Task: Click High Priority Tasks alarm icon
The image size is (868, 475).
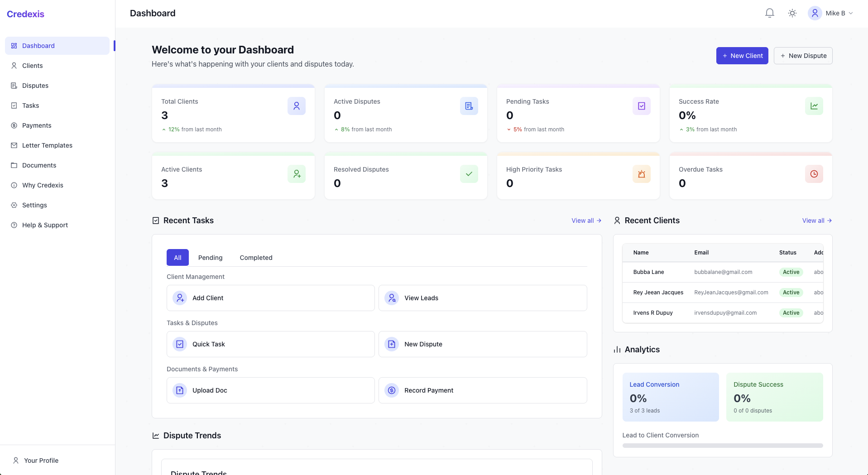Action: 642,174
